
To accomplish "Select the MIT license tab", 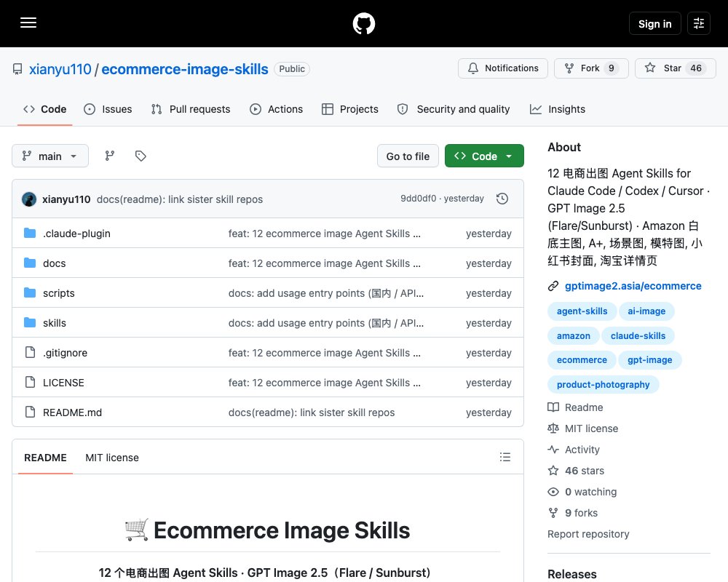I will [x=112, y=458].
